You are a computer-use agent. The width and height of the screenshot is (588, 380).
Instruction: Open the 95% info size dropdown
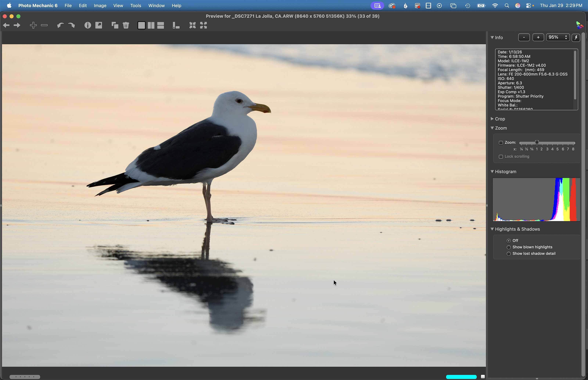(x=558, y=37)
